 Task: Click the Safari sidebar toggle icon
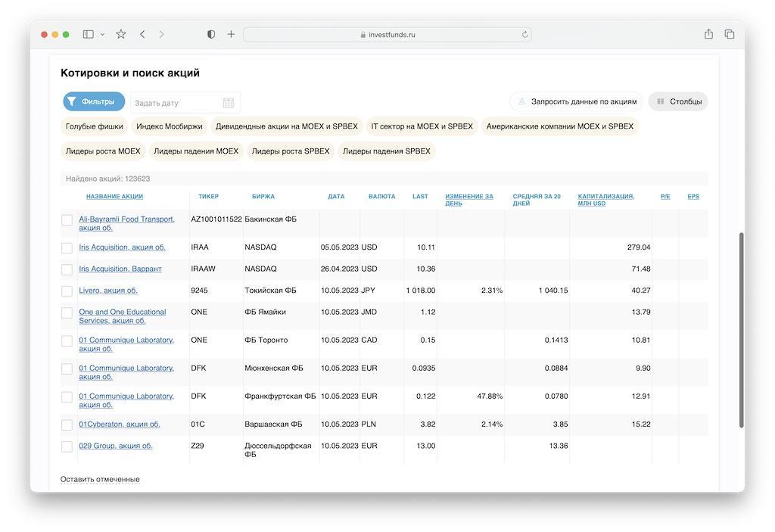tap(88, 34)
